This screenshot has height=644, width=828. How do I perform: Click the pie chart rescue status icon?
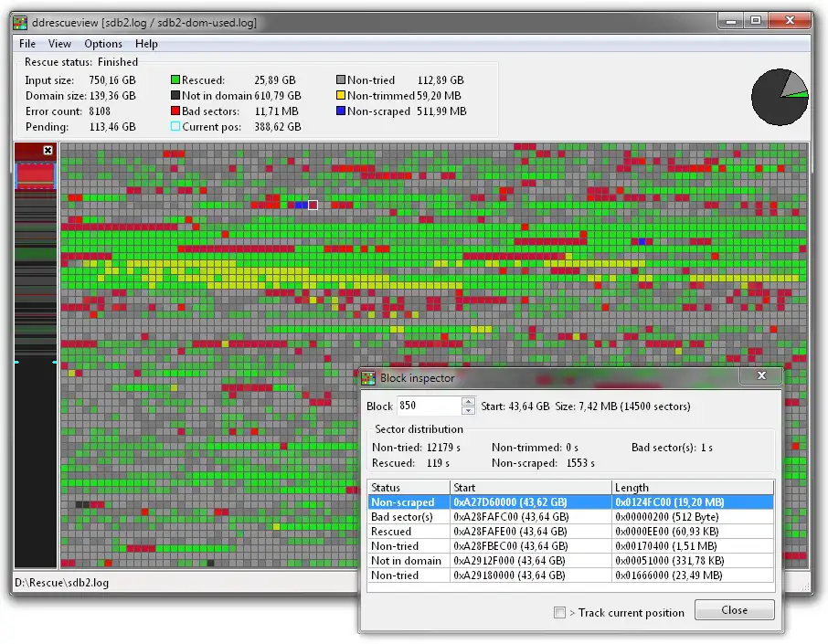[780, 97]
